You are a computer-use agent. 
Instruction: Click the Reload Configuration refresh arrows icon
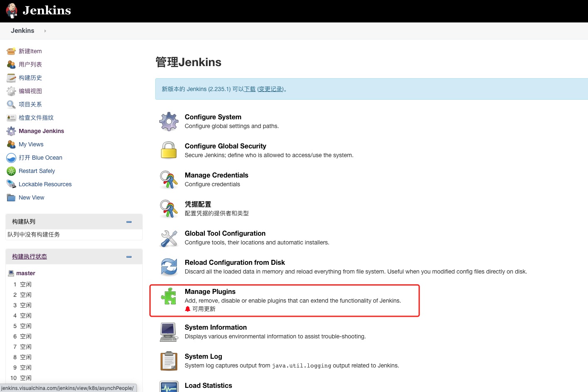pos(169,267)
